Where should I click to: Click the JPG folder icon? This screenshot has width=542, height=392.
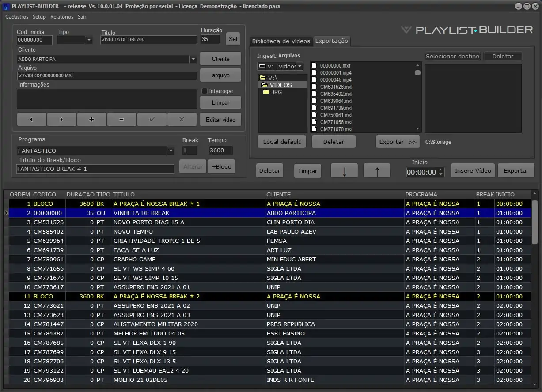click(x=266, y=92)
